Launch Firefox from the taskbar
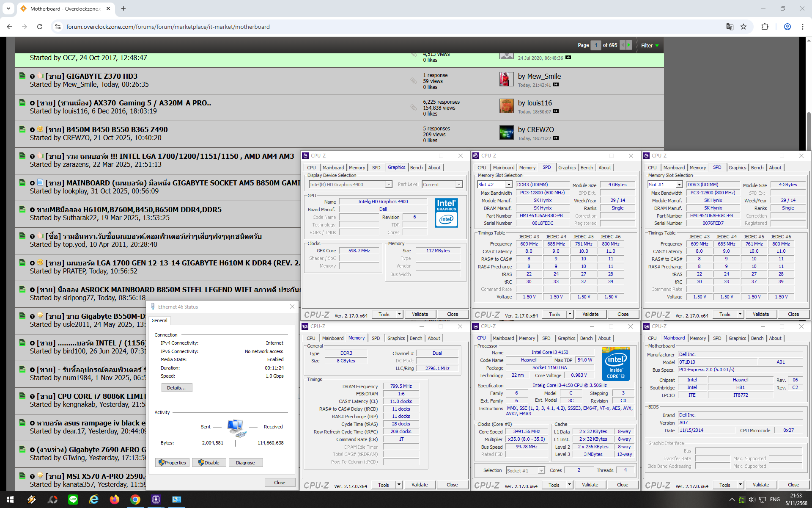This screenshot has width=812, height=508. tap(115, 500)
